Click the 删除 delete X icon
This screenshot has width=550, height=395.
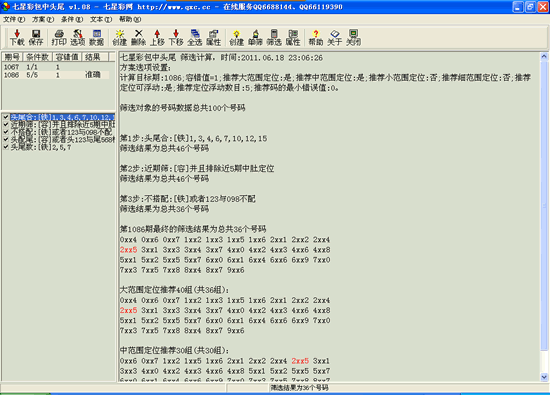coord(139,37)
